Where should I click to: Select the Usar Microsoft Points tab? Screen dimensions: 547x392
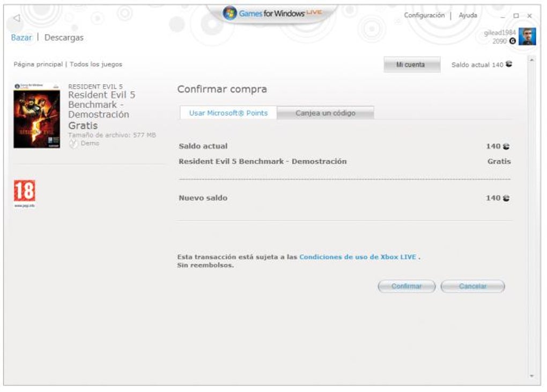click(228, 113)
